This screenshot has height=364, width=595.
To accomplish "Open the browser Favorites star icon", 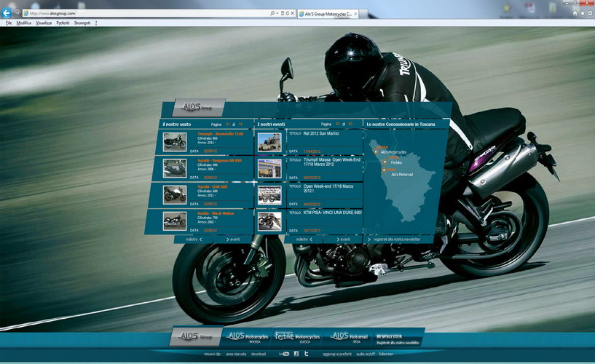I will point(583,13).
